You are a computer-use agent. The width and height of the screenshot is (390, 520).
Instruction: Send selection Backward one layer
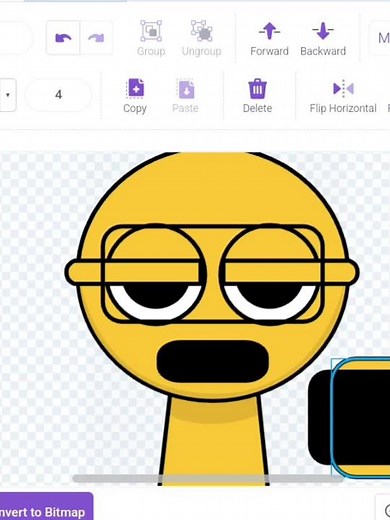(323, 39)
